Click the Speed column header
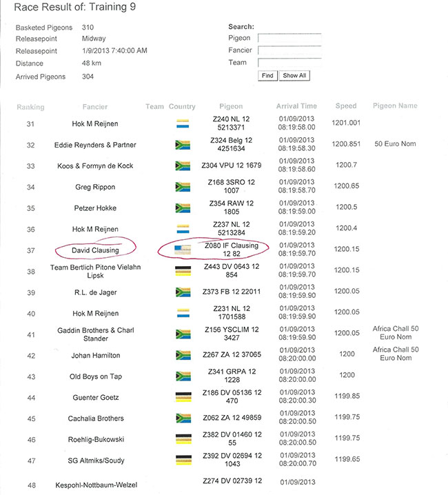This screenshot has height=495, width=448. (346, 106)
